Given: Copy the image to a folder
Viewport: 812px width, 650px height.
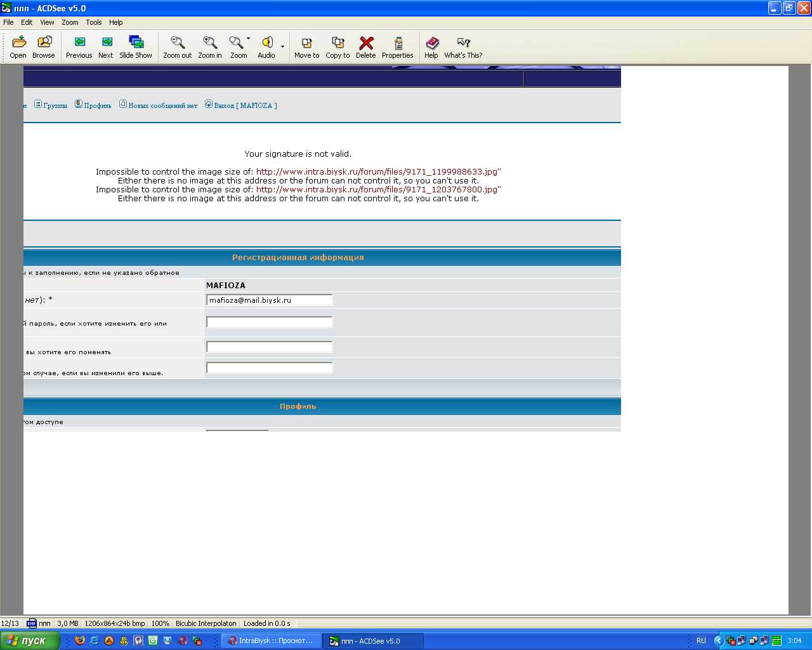Looking at the screenshot, I should pyautogui.click(x=338, y=47).
